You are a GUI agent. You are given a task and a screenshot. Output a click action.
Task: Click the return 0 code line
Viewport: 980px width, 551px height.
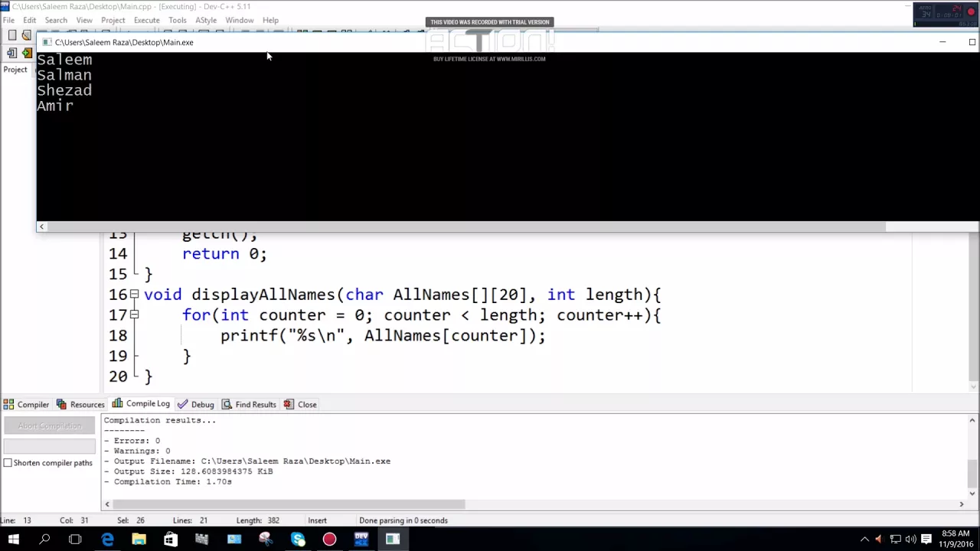[224, 254]
